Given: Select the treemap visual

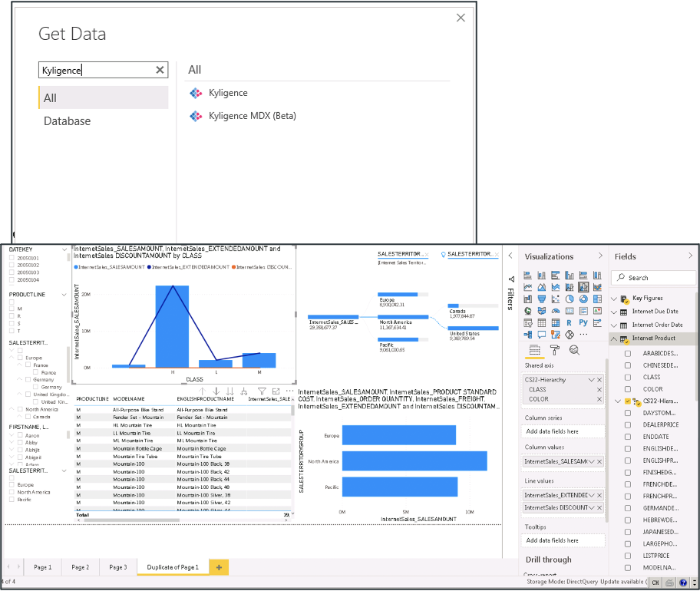Looking at the screenshot, I should pos(597,299).
